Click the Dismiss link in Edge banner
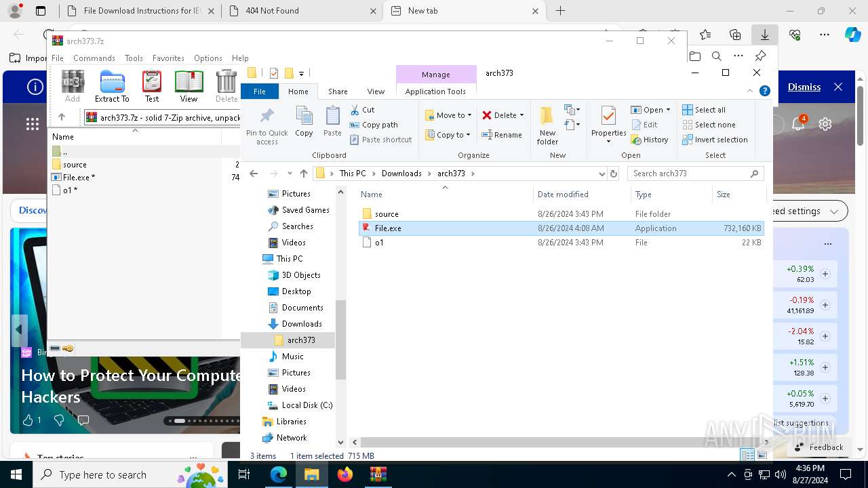868x488 pixels. pos(804,87)
